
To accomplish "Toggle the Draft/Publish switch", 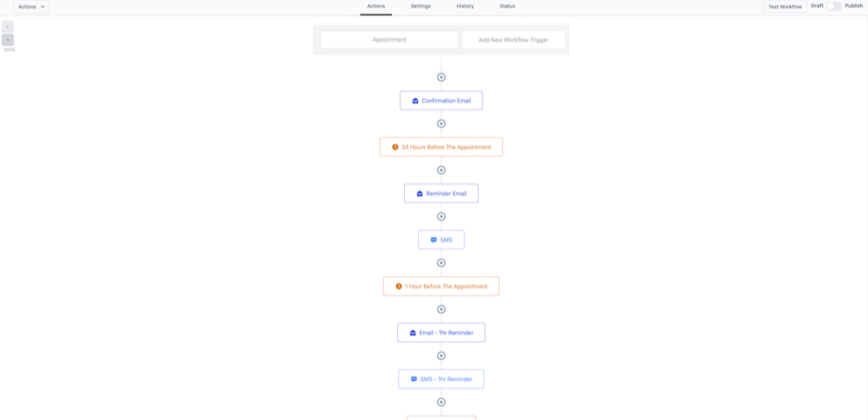I will 833,6.
